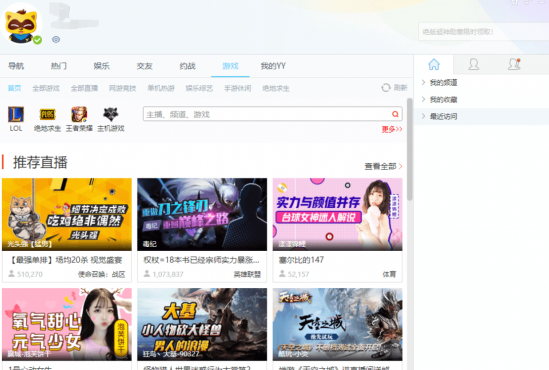Image resolution: width=549 pixels, height=370 pixels.
Task: Select the 交友 tab
Action: point(145,66)
